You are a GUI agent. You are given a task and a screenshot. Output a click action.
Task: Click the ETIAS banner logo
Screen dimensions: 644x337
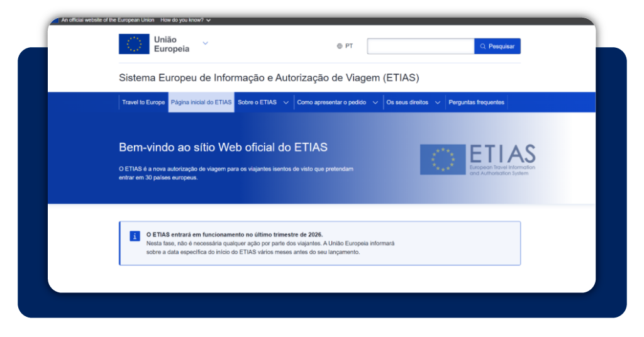tap(478, 160)
